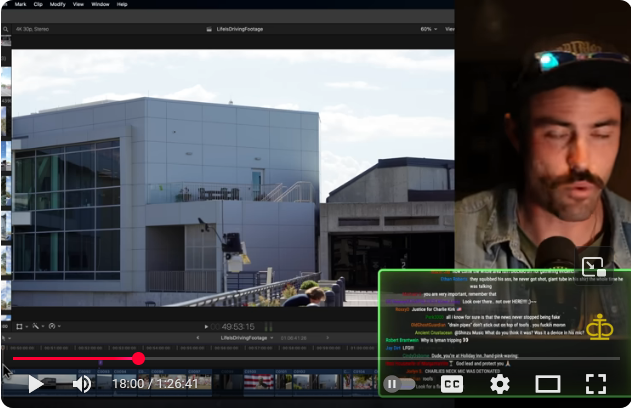631x408 pixels.
Task: Play the video with the play button
Action: pyautogui.click(x=36, y=383)
